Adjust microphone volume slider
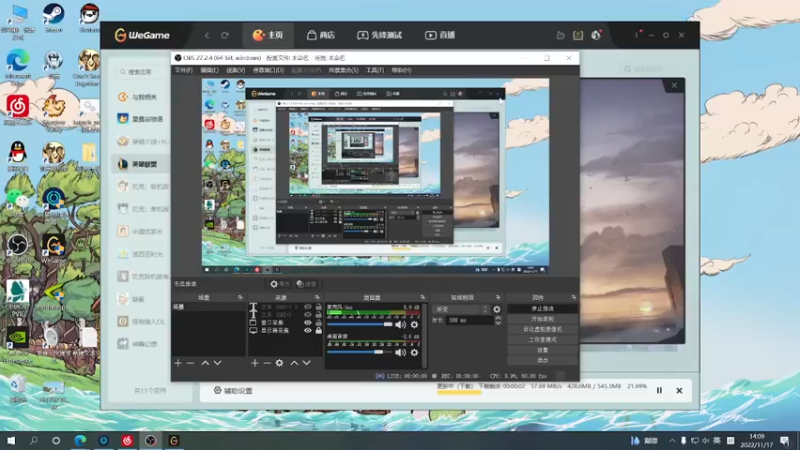Screen dimensions: 800x450 pos(360,324)
